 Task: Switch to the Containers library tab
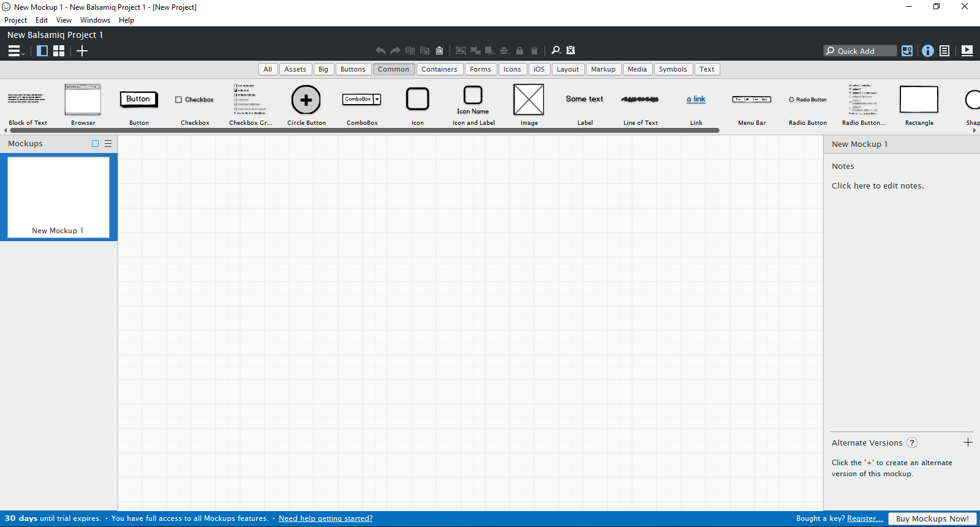pos(439,69)
